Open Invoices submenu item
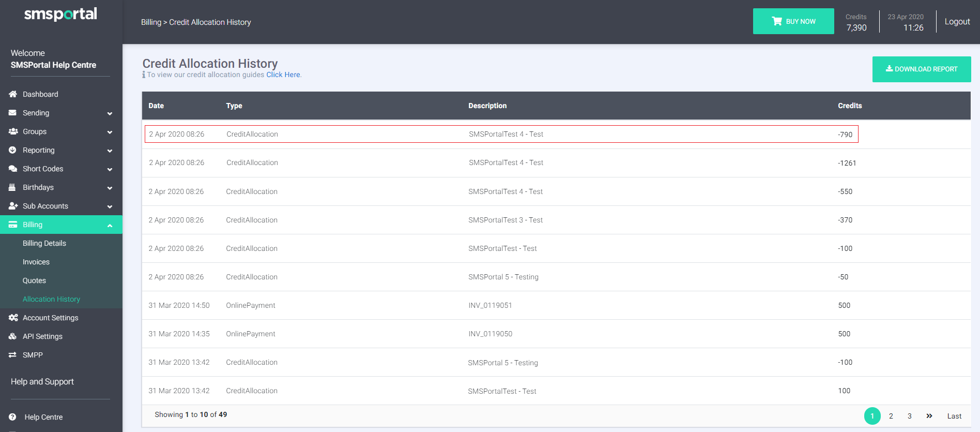 36,262
